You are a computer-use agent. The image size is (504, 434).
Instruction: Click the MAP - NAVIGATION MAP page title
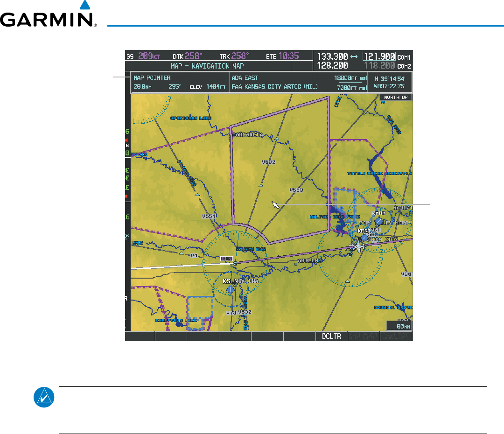click(207, 66)
